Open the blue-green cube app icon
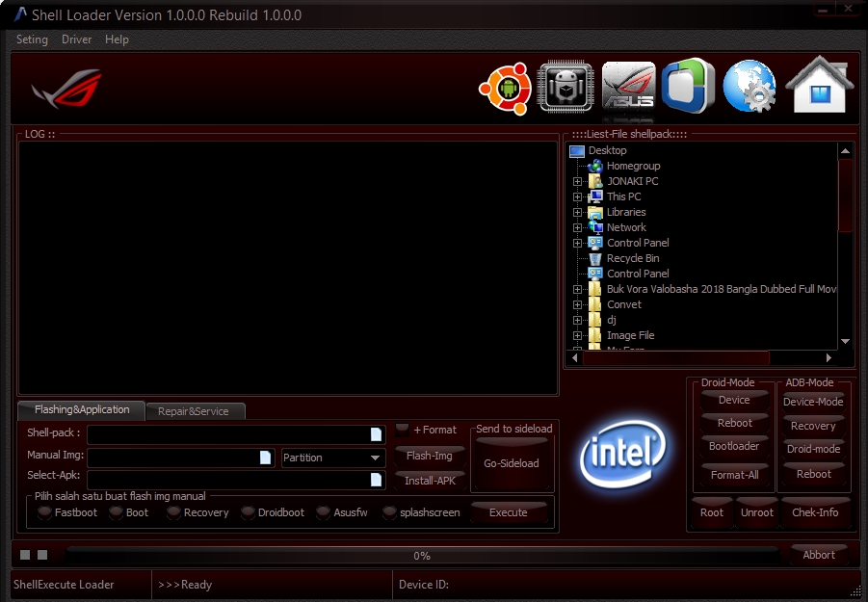Screen dimensions: 868x602 pyautogui.click(x=688, y=86)
